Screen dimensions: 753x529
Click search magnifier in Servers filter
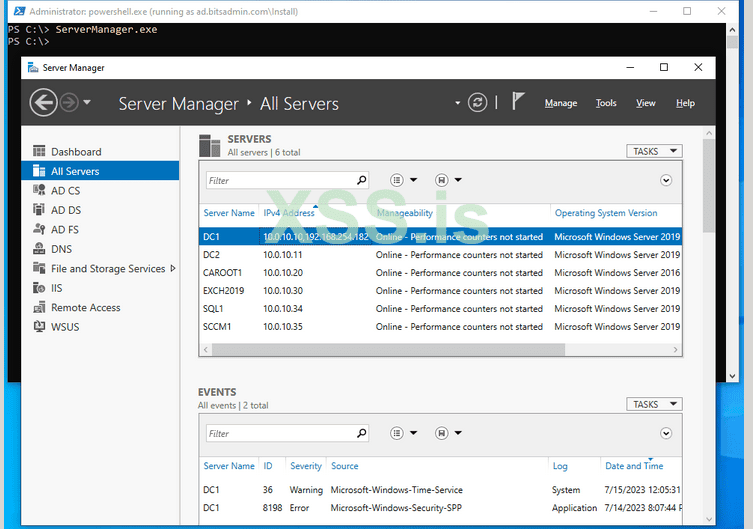(361, 180)
